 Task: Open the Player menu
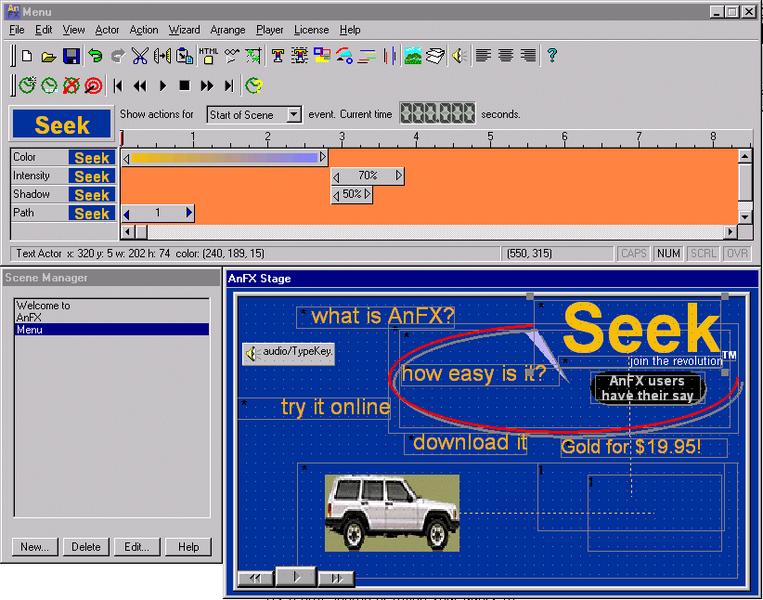270,30
